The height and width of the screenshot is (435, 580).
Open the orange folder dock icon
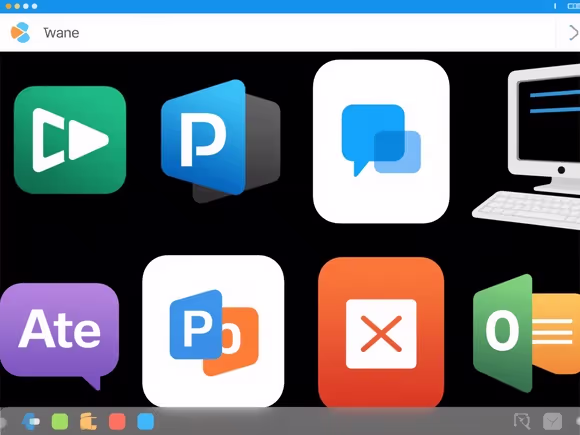click(x=88, y=422)
